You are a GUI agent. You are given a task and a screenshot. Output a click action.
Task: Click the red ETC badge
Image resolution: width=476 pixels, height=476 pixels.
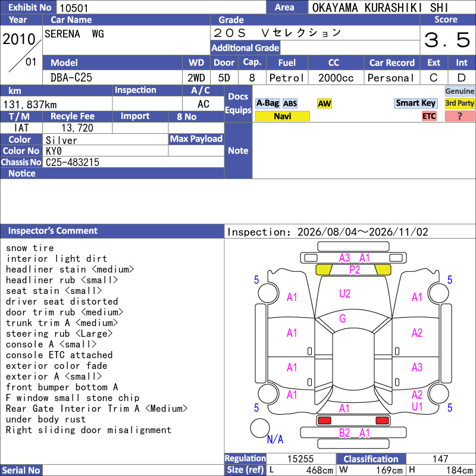click(429, 116)
